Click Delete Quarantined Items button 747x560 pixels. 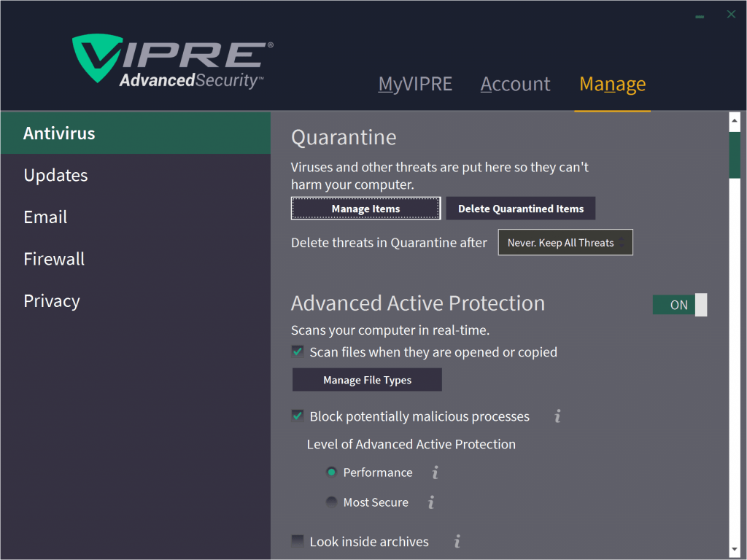(521, 208)
